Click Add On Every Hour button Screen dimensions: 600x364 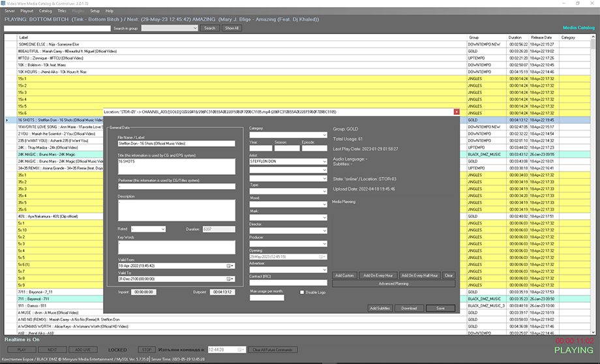(378, 275)
